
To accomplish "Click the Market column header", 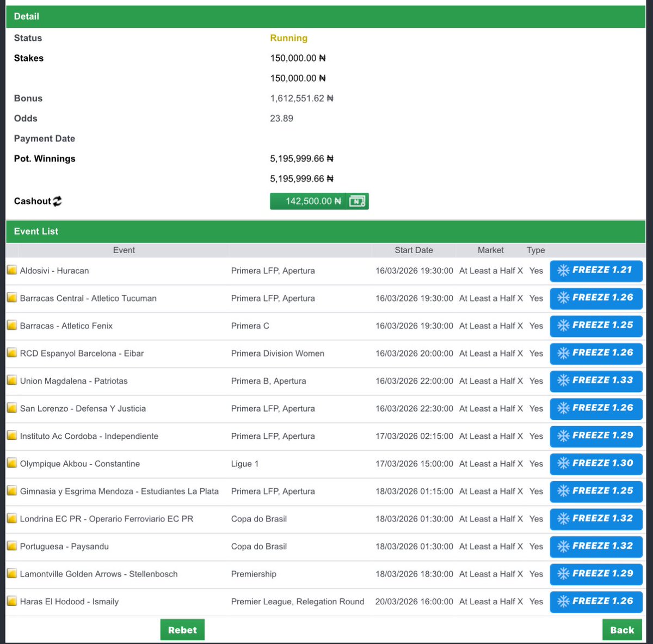I will tap(490, 250).
